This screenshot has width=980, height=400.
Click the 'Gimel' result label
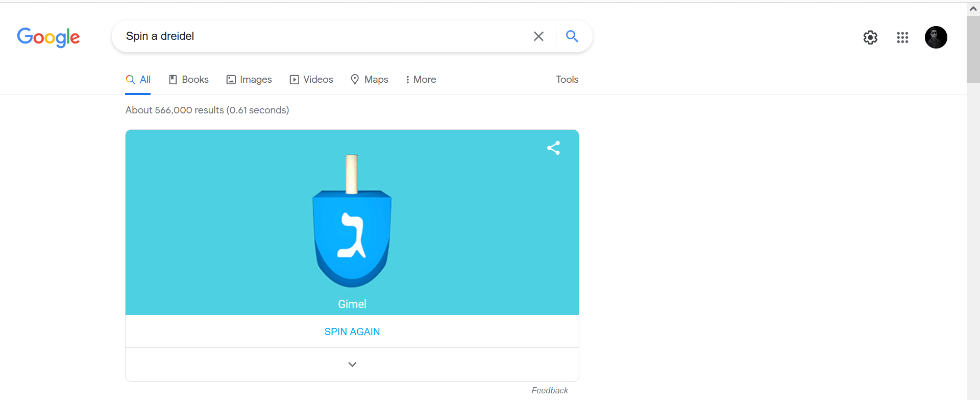click(x=352, y=304)
